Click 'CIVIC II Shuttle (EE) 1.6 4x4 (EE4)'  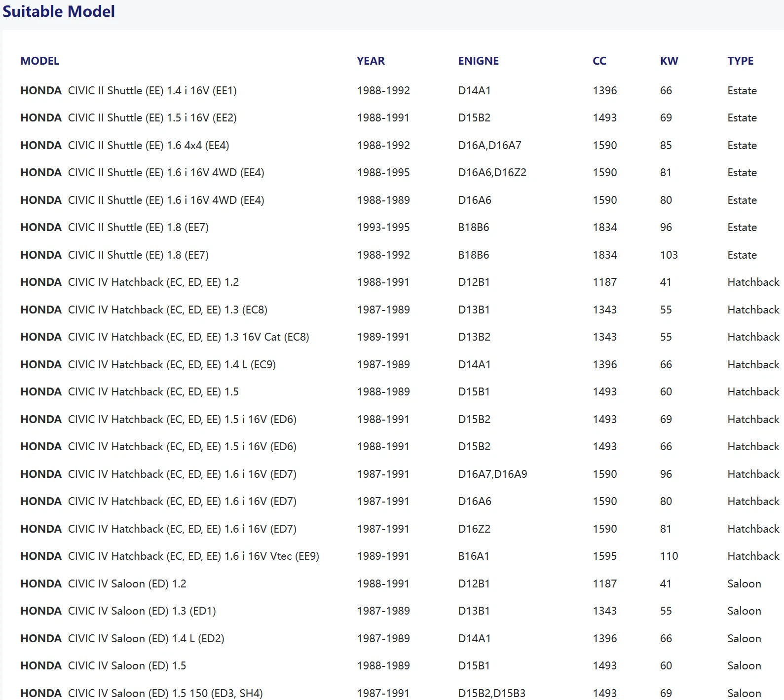[x=149, y=146]
